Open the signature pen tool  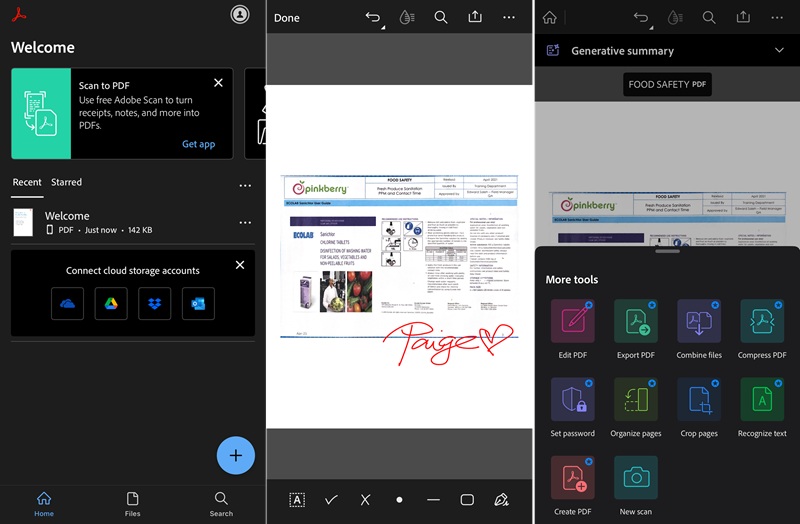502,500
